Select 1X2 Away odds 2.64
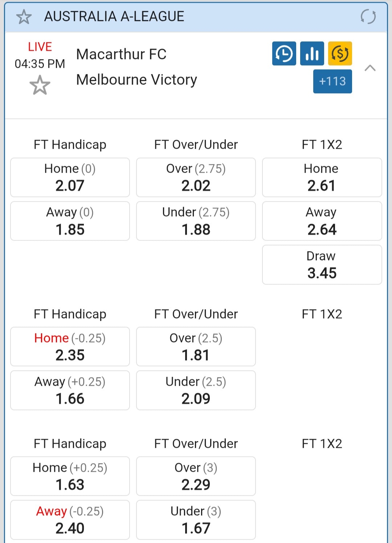Image resolution: width=392 pixels, height=543 pixels. tap(322, 221)
